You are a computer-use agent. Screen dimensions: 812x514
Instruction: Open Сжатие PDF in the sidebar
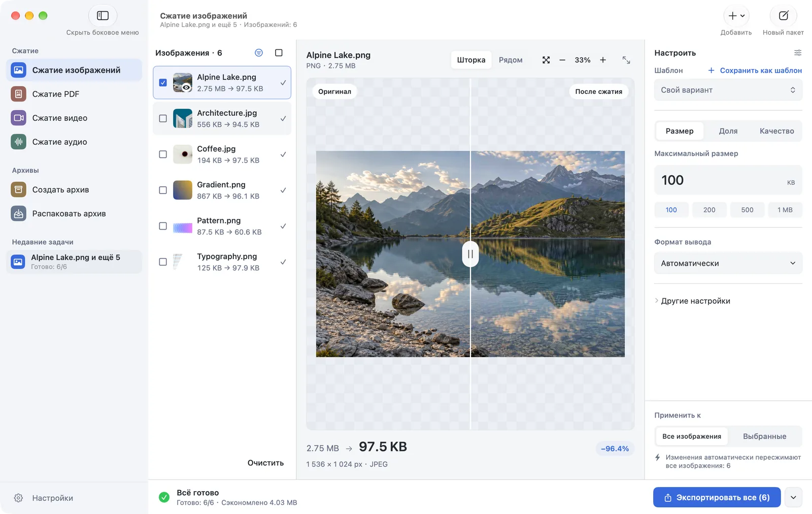coord(74,94)
